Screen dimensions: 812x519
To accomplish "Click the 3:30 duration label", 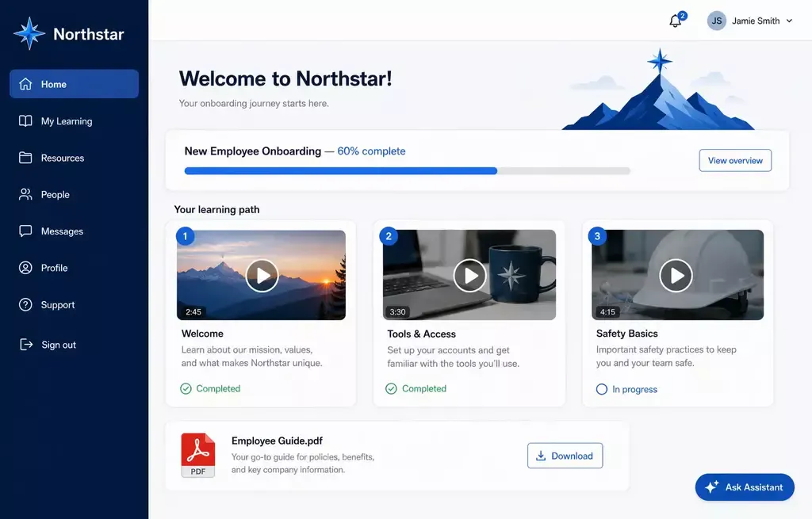I will click(x=398, y=311).
